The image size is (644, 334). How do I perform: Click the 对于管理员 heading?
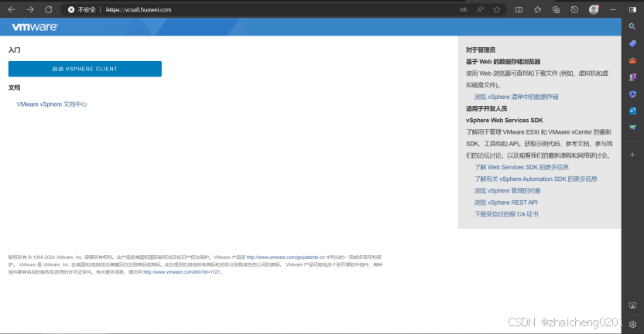tap(481, 50)
